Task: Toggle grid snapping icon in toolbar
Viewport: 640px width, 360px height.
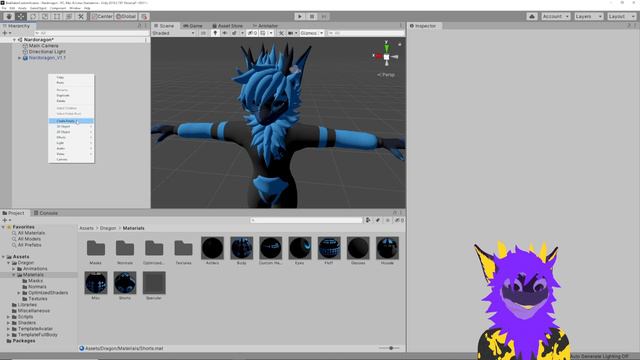Action: (x=144, y=16)
